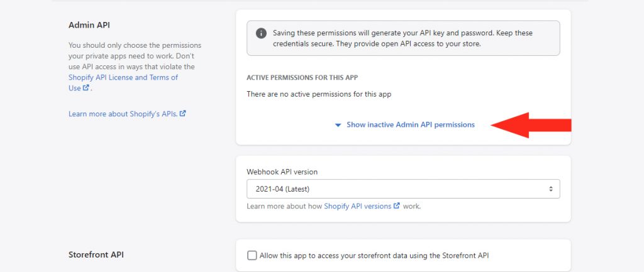Click the up-down arrows in Webhook version select

click(550, 189)
